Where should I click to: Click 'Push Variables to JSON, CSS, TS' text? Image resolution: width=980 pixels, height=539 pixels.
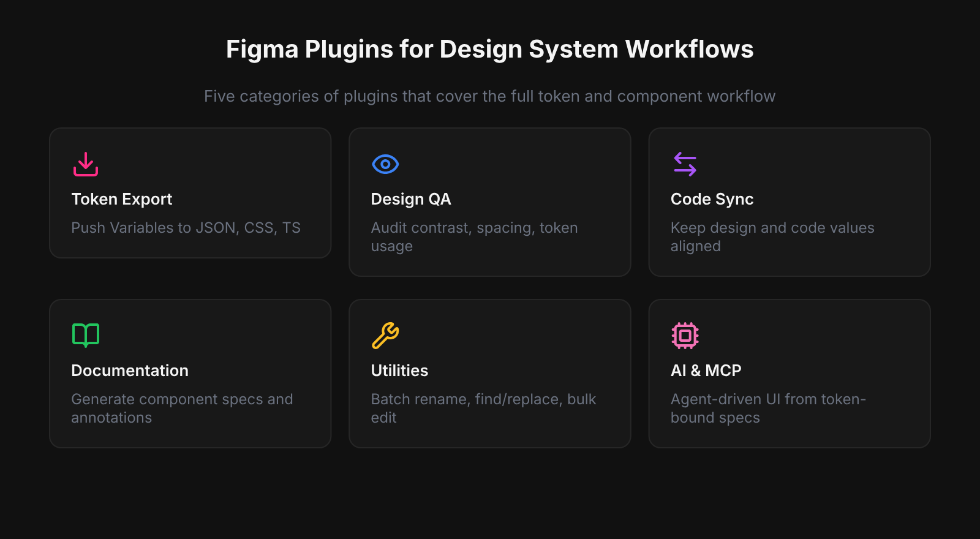(x=186, y=228)
